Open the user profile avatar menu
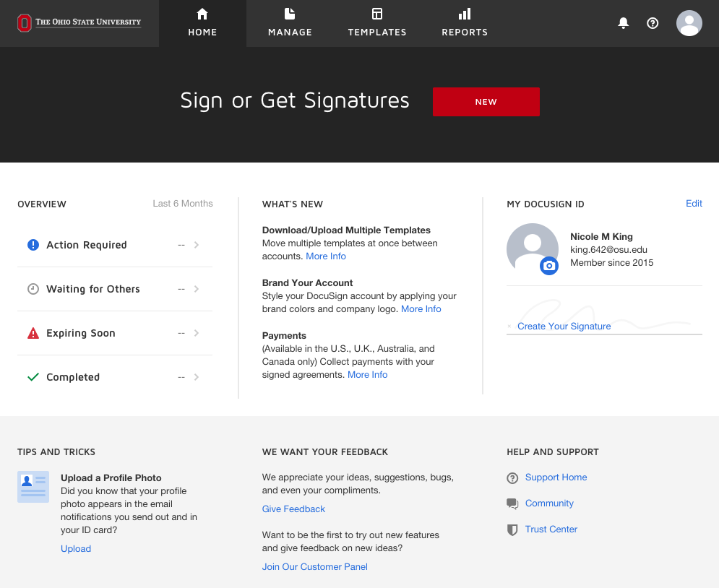719x588 pixels. point(689,23)
